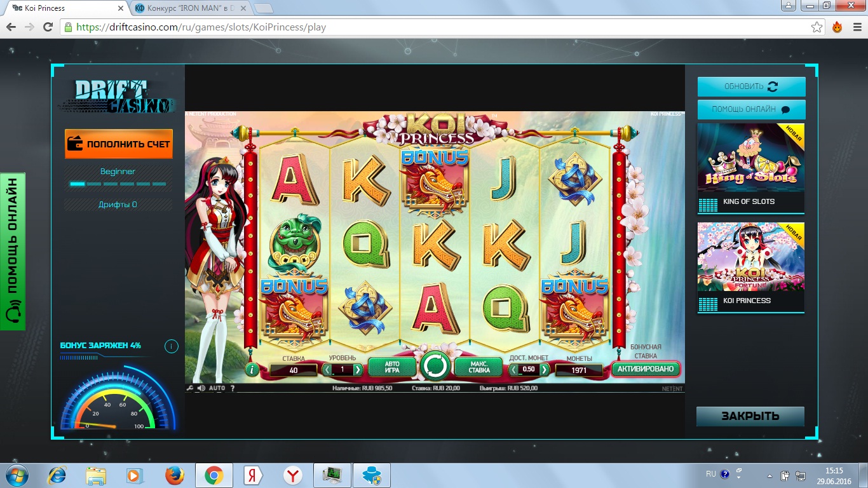Open the Yandex app with the red Я icon

[x=253, y=475]
